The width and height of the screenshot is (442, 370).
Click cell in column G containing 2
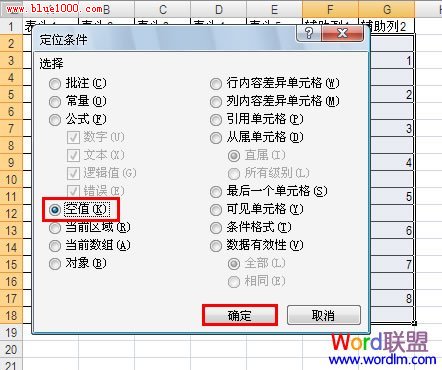click(x=392, y=94)
